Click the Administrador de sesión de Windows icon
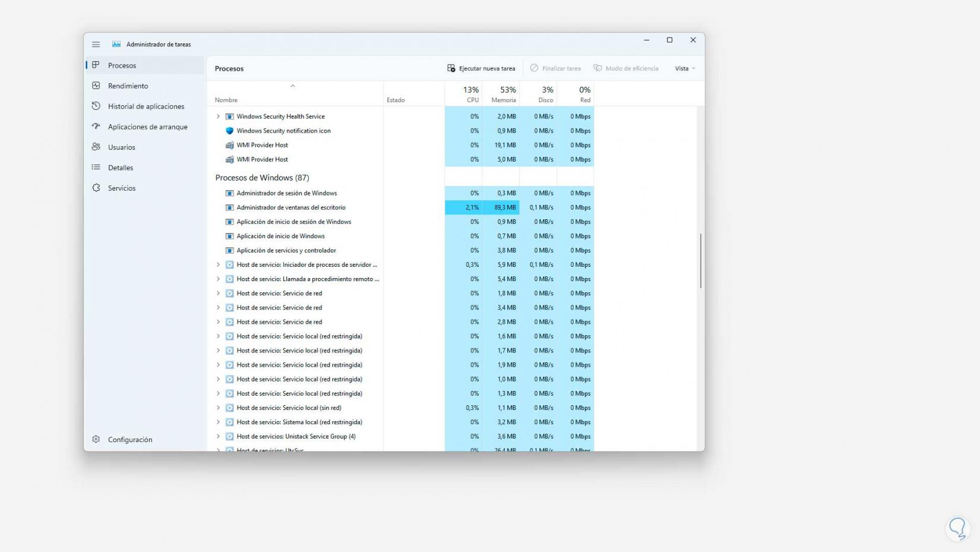The width and height of the screenshot is (980, 552). point(230,193)
